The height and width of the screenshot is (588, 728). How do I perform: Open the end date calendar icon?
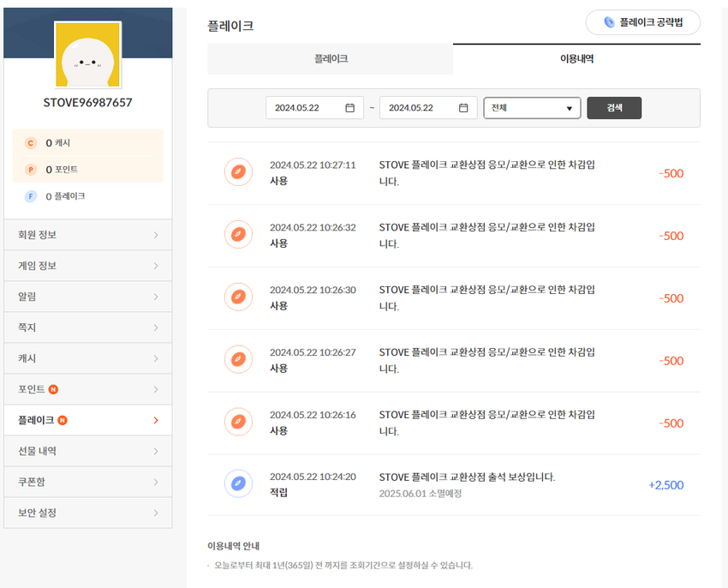click(463, 108)
